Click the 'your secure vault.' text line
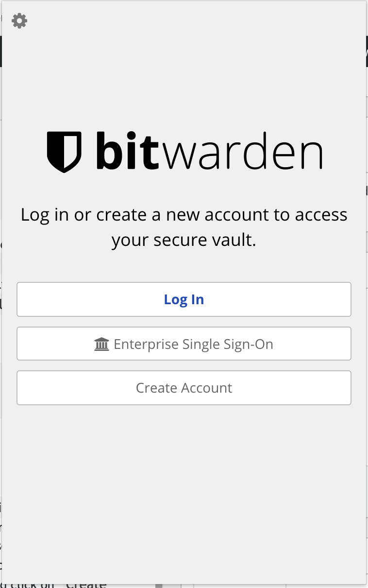Image resolution: width=368 pixels, height=588 pixels. click(x=184, y=240)
